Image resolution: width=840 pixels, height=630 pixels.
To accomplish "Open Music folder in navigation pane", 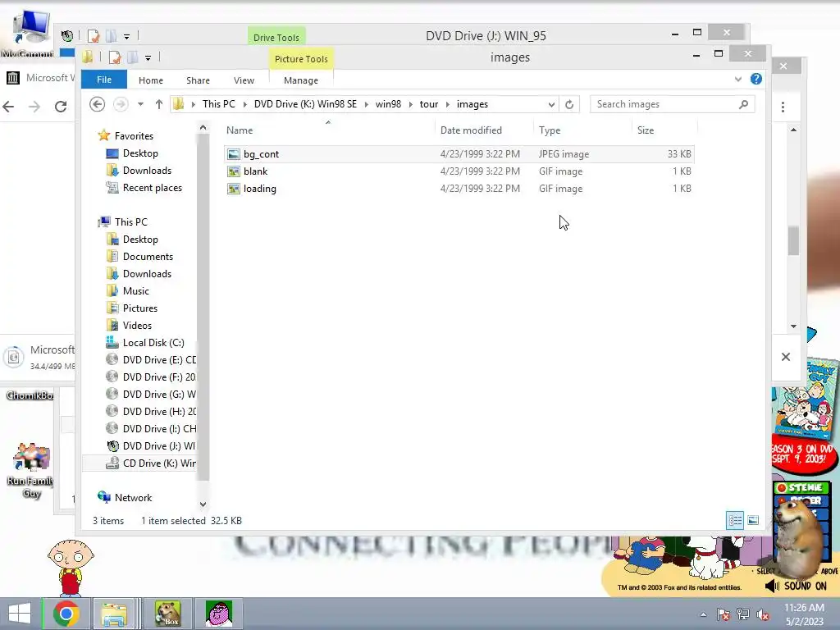I will 135,291.
